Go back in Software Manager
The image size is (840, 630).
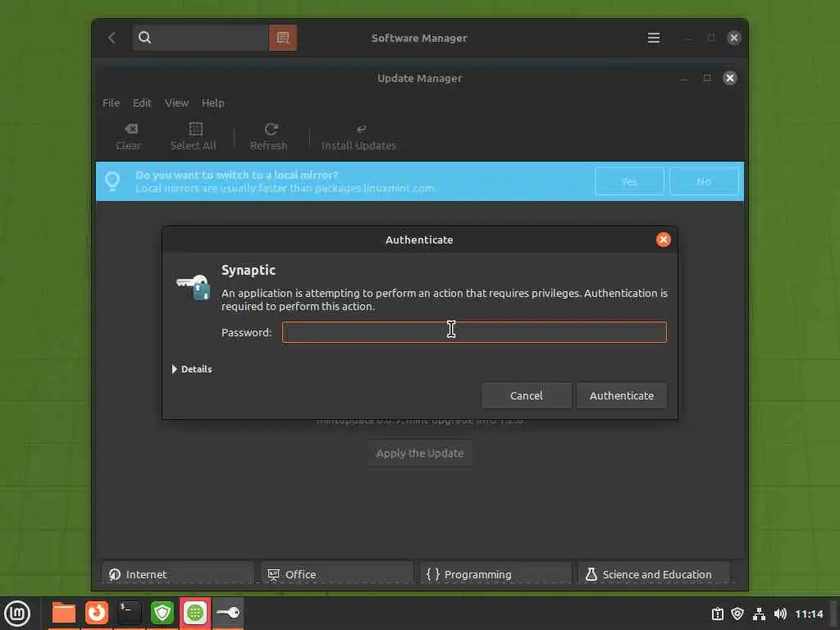(112, 38)
